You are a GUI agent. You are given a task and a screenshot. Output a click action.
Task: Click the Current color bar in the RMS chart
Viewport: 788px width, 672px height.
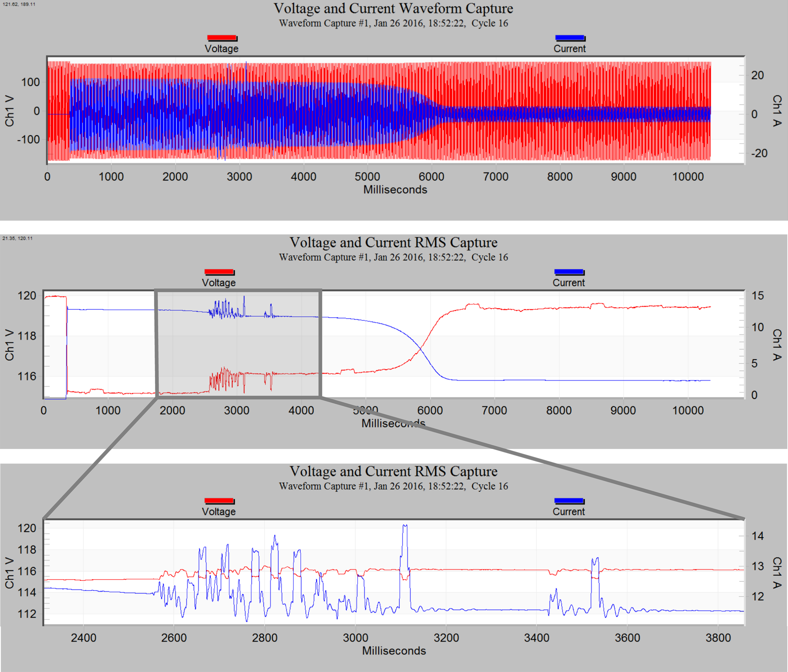(x=568, y=271)
